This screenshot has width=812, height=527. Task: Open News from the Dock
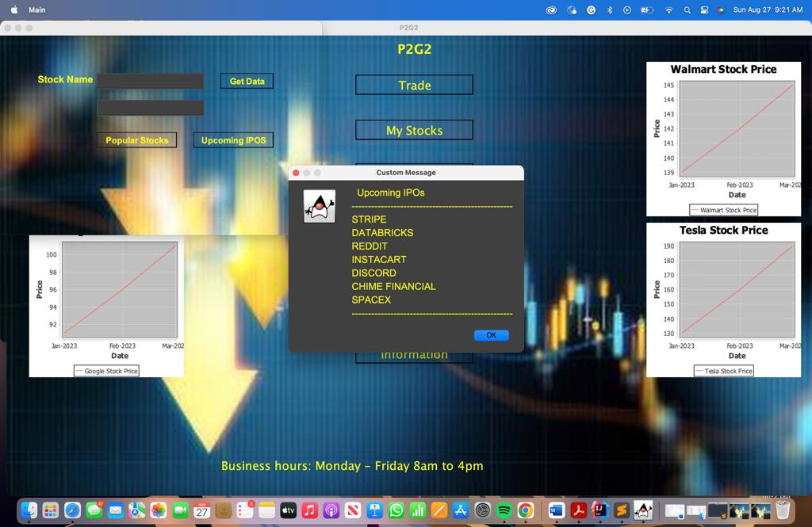coord(353,511)
